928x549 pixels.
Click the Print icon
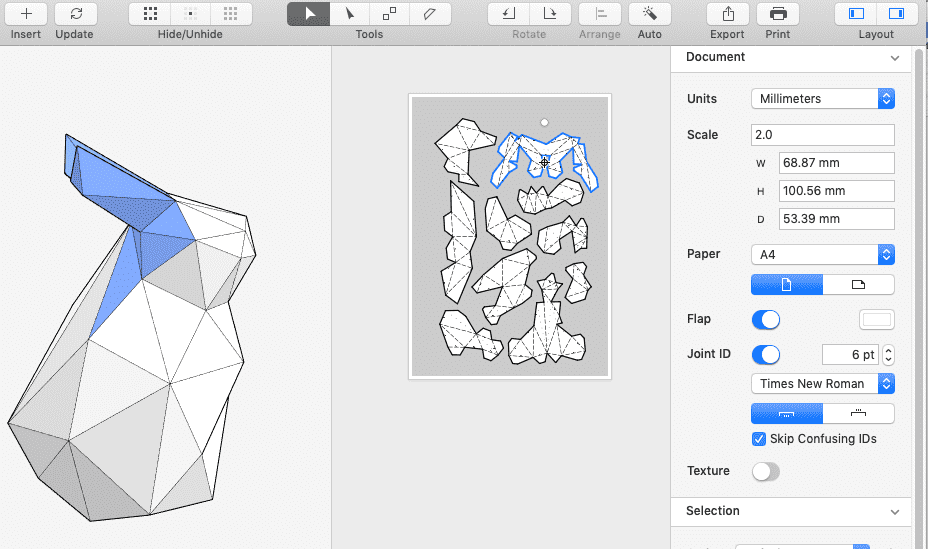777,14
